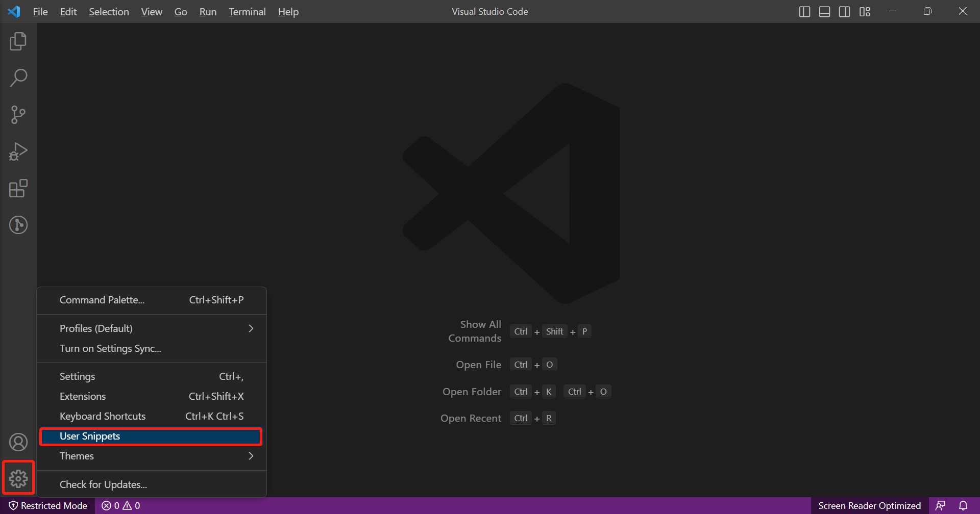The width and height of the screenshot is (980, 514).
Task: Open the Extensions view icon
Action: pos(18,188)
